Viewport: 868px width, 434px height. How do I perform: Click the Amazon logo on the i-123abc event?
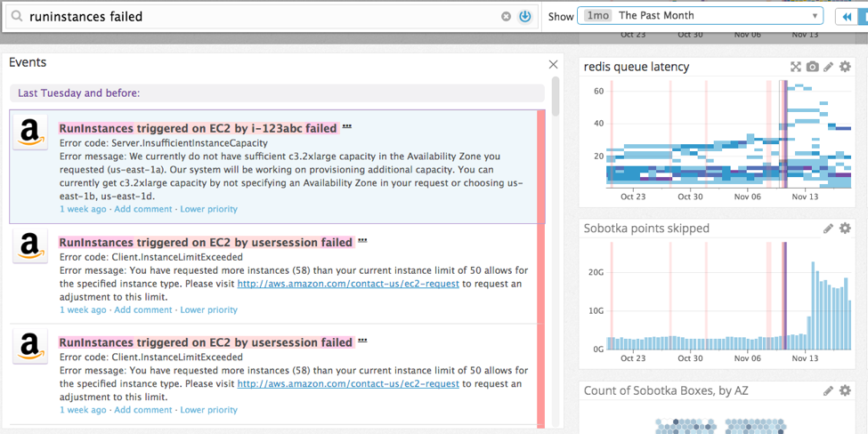[x=30, y=133]
